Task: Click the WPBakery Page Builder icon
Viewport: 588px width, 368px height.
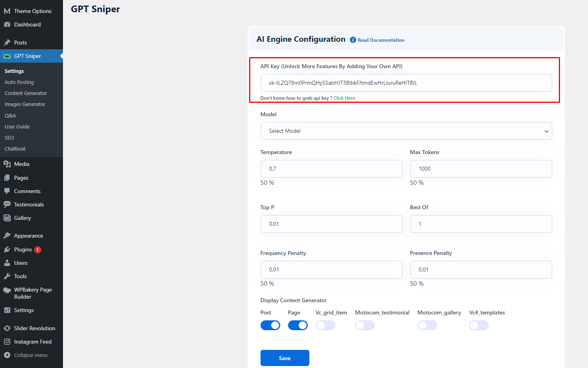Action: [7, 290]
